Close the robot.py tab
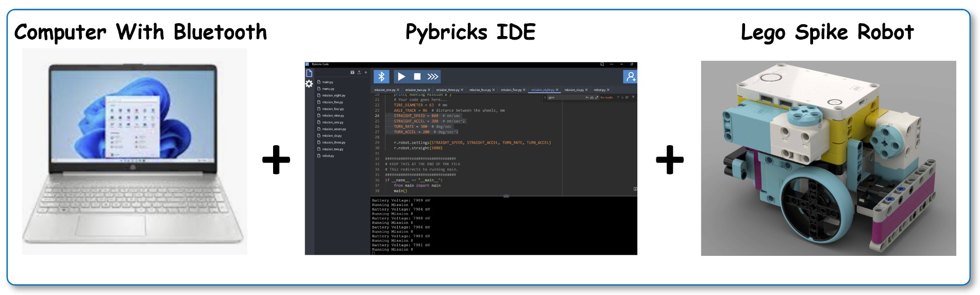This screenshot has height=295, width=980. click(608, 90)
